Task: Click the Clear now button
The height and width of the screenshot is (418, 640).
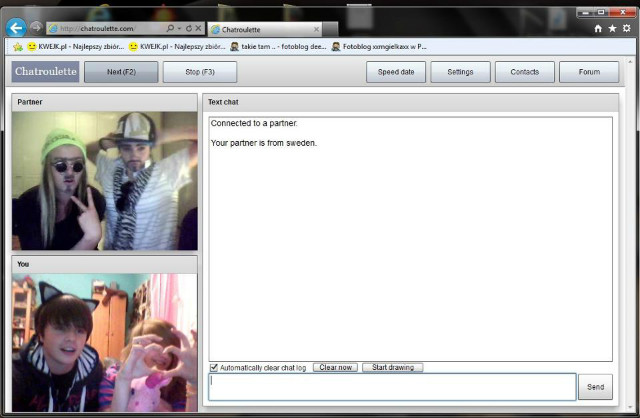Action: pos(336,367)
